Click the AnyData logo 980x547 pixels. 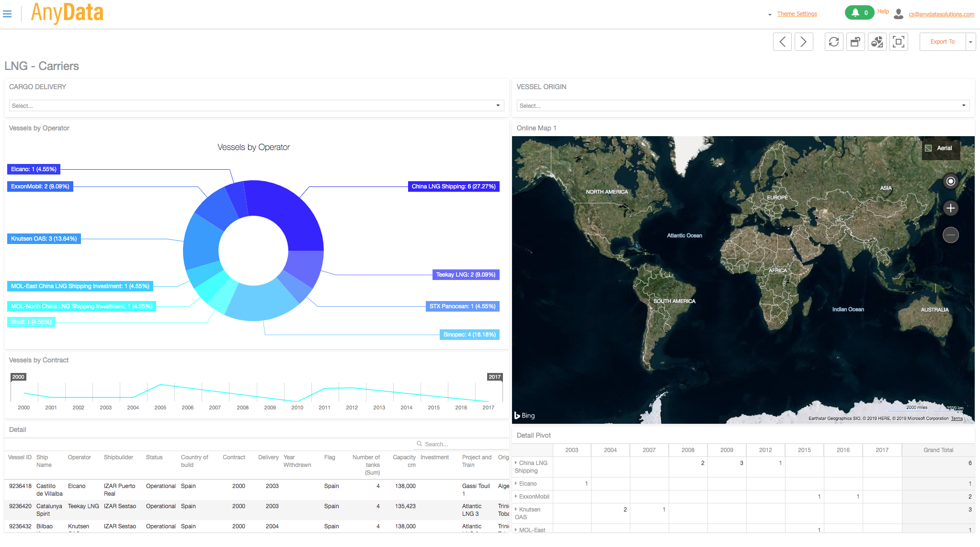pyautogui.click(x=67, y=13)
